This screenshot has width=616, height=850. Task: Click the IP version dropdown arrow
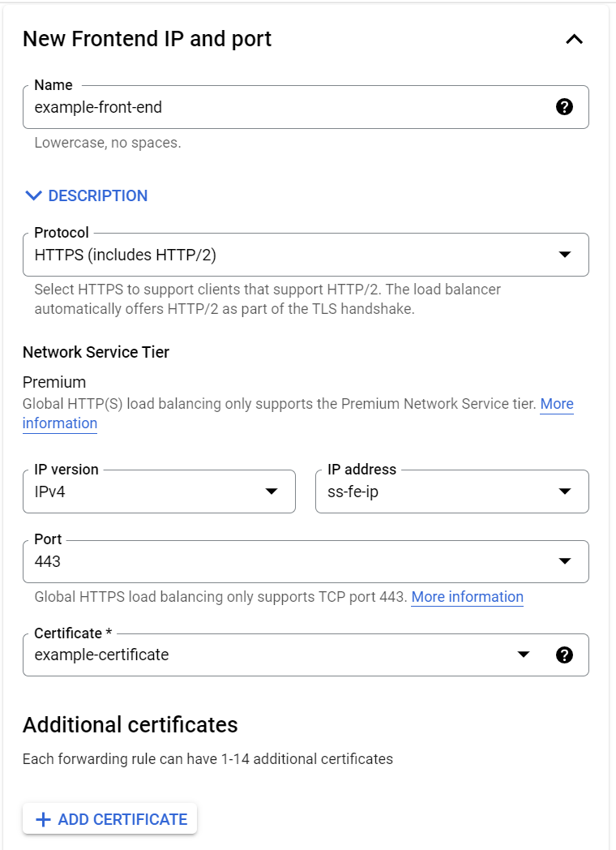(272, 492)
